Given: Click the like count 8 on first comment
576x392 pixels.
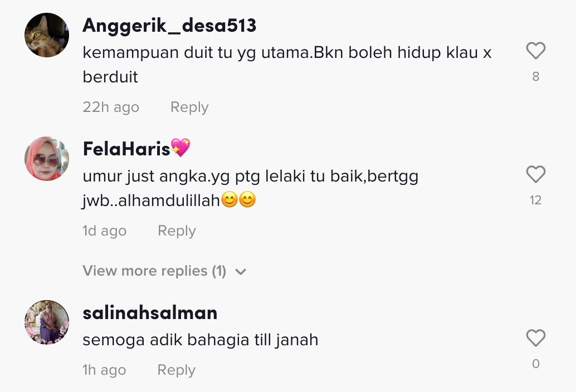Looking at the screenshot, I should [x=535, y=76].
